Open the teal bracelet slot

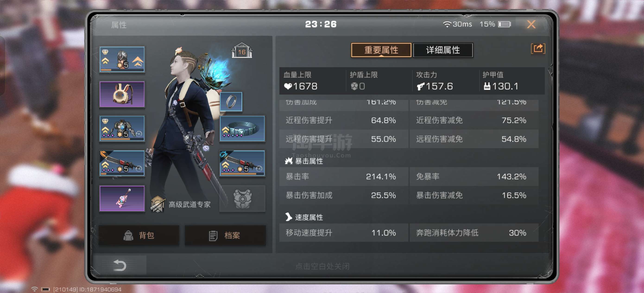click(242, 129)
